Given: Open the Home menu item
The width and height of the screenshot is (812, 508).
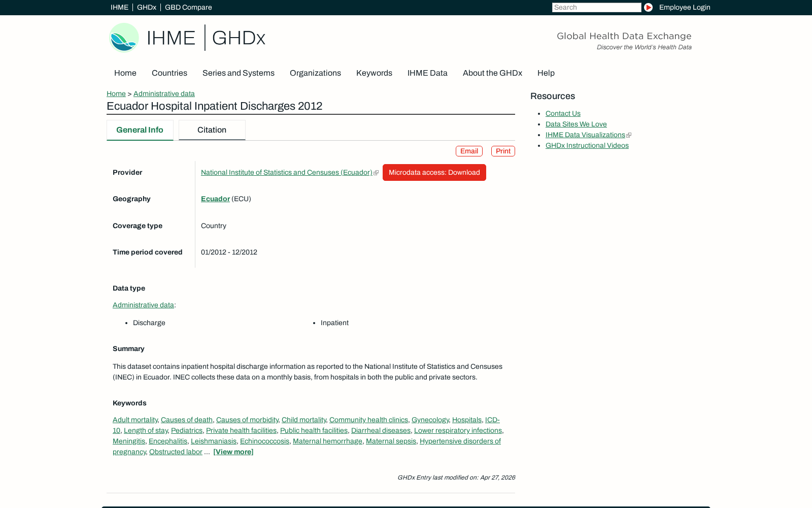Looking at the screenshot, I should 125,73.
